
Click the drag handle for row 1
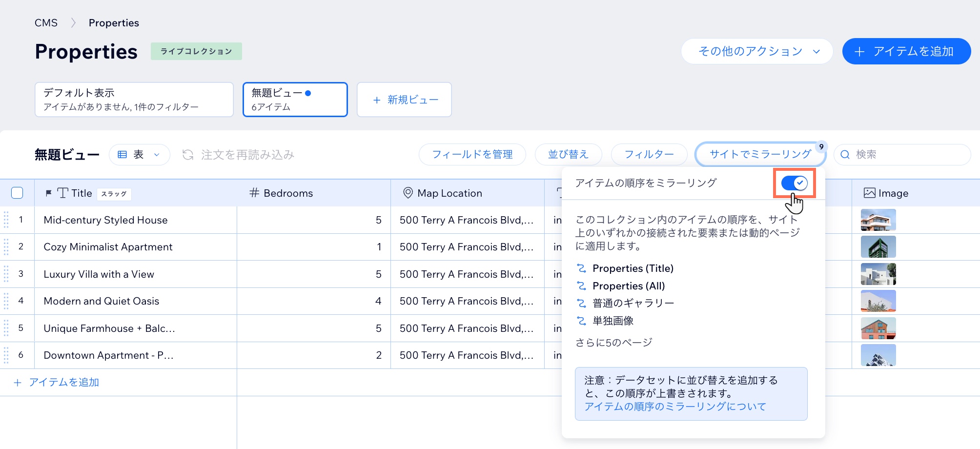coord(6,220)
